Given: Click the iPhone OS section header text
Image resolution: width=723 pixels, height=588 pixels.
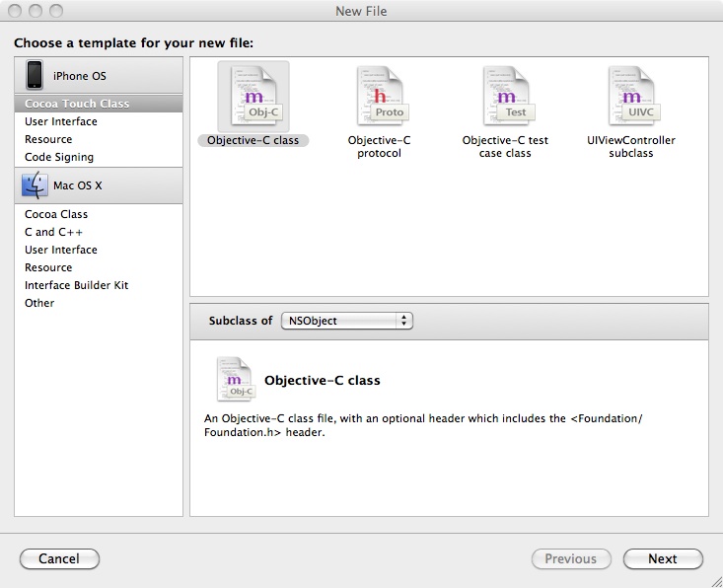Looking at the screenshot, I should [x=79, y=76].
